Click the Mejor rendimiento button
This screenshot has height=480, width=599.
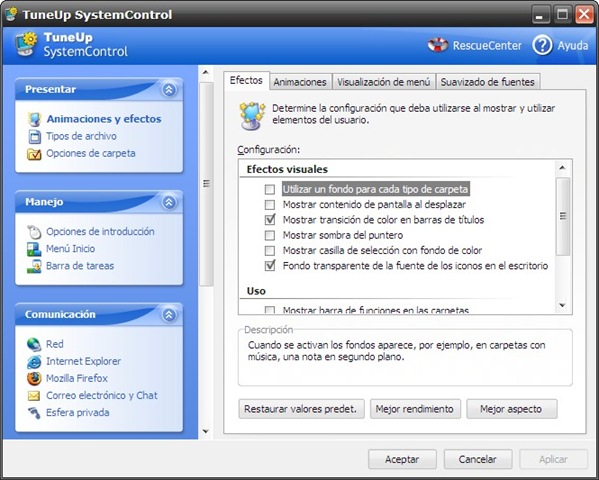point(415,409)
